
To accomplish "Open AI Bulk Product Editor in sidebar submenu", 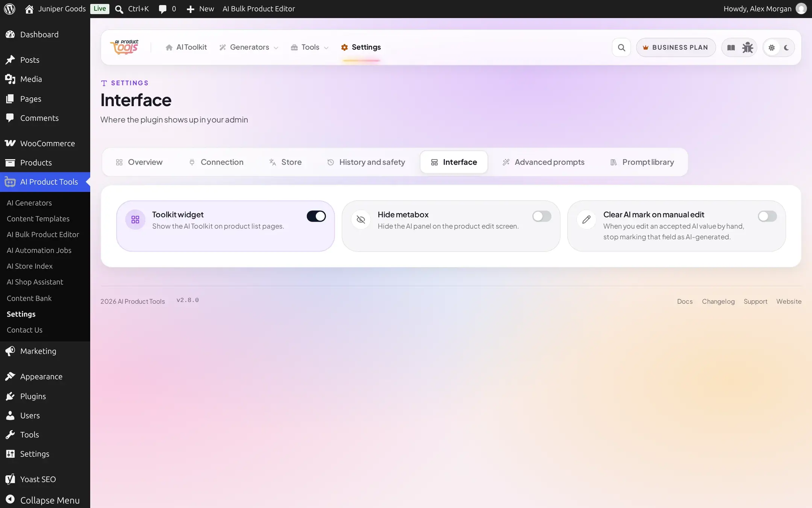I will [43, 234].
